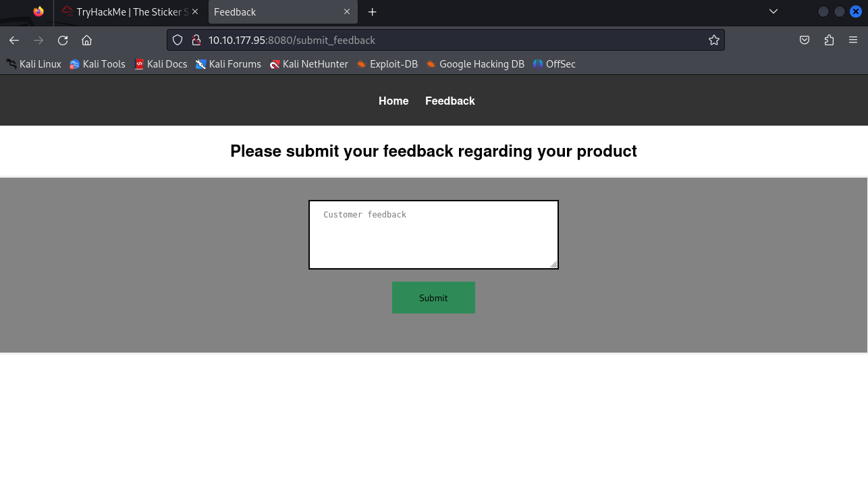Show tracking protection shield info
868x485 pixels.
[178, 41]
